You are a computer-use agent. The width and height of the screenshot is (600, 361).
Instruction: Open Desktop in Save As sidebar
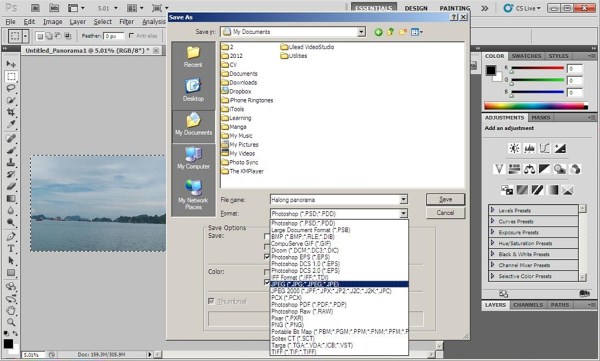point(193,91)
